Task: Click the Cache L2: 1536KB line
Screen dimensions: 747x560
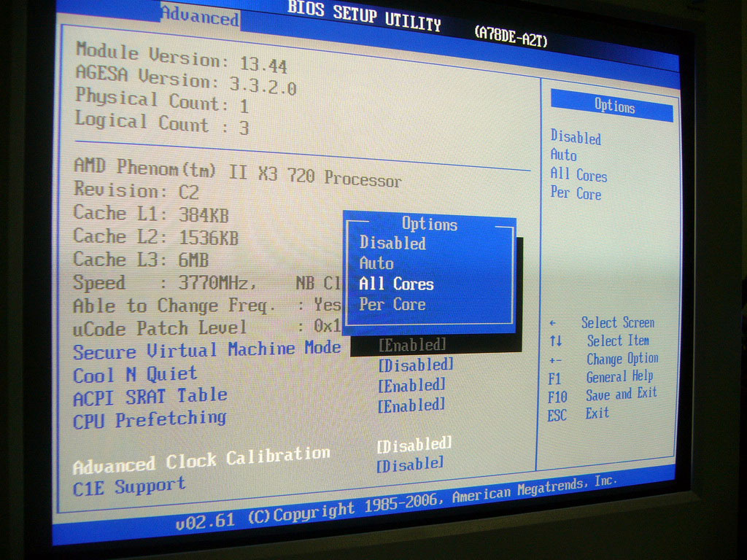Action: [155, 237]
